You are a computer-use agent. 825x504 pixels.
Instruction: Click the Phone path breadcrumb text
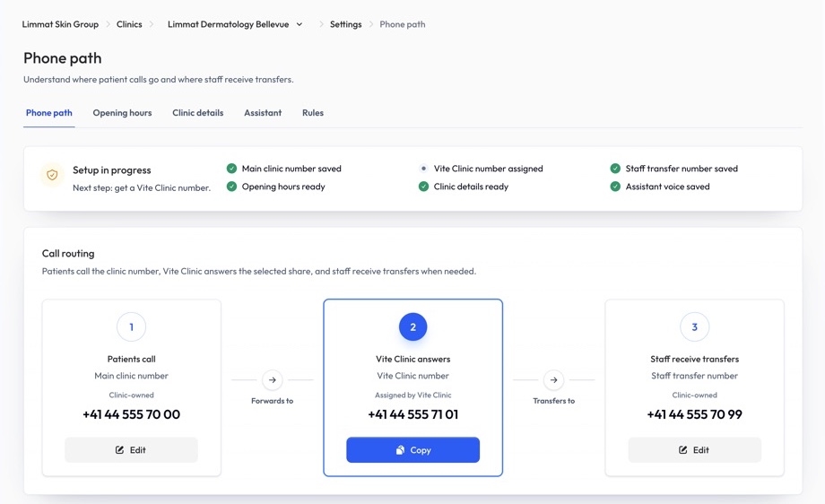pyautogui.click(x=403, y=24)
